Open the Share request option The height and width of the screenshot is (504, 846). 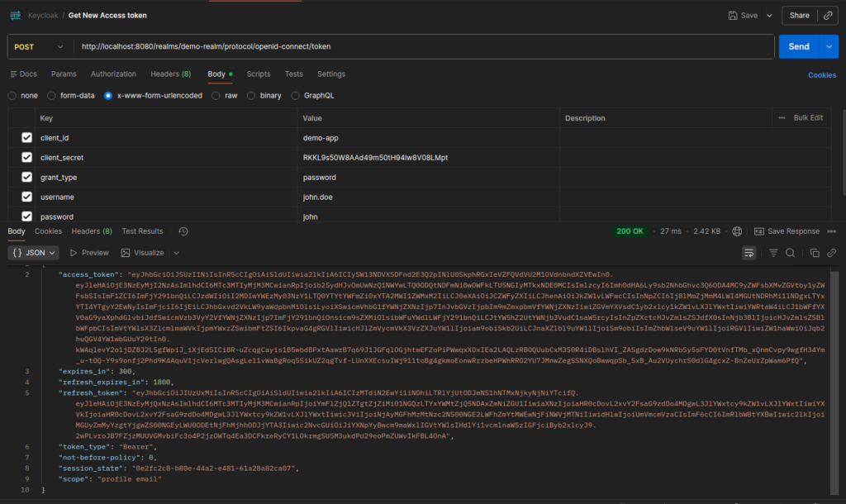coord(798,15)
